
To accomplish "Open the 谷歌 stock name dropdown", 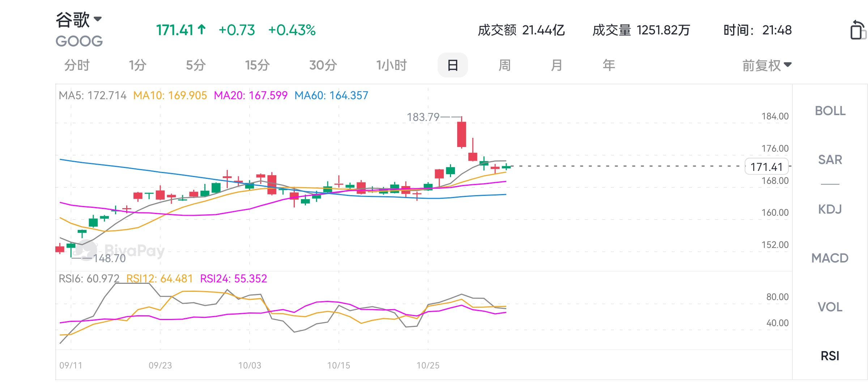I will pos(78,20).
